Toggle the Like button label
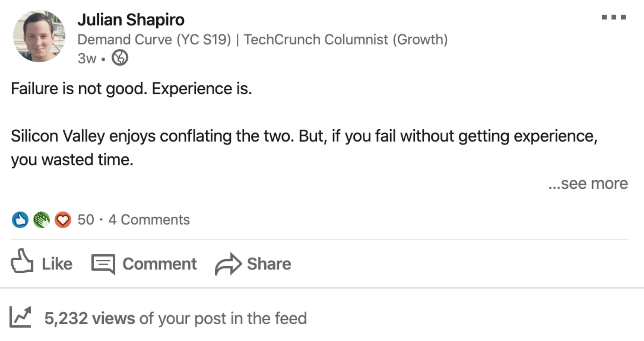644x341 pixels. [57, 264]
